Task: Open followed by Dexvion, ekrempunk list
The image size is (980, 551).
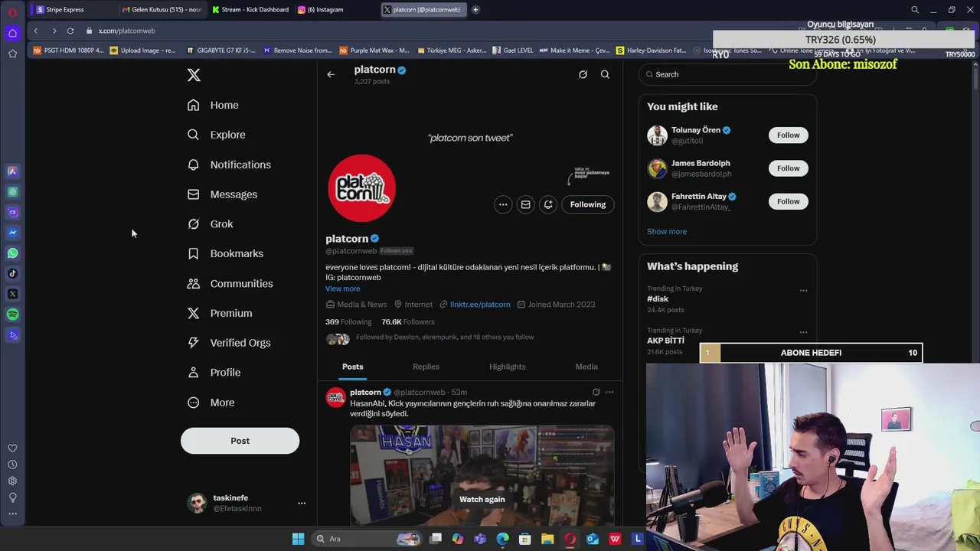Action: pyautogui.click(x=445, y=337)
